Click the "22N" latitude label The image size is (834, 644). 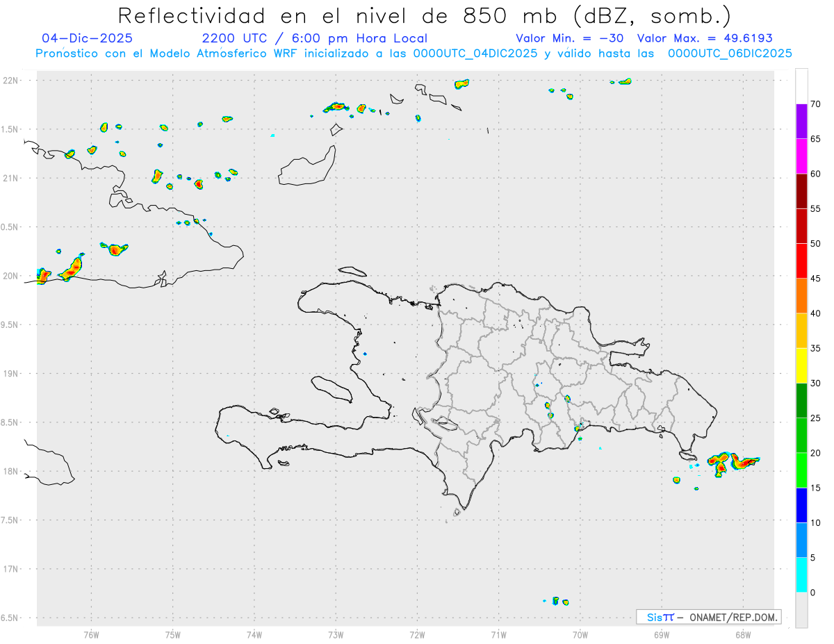click(10, 81)
